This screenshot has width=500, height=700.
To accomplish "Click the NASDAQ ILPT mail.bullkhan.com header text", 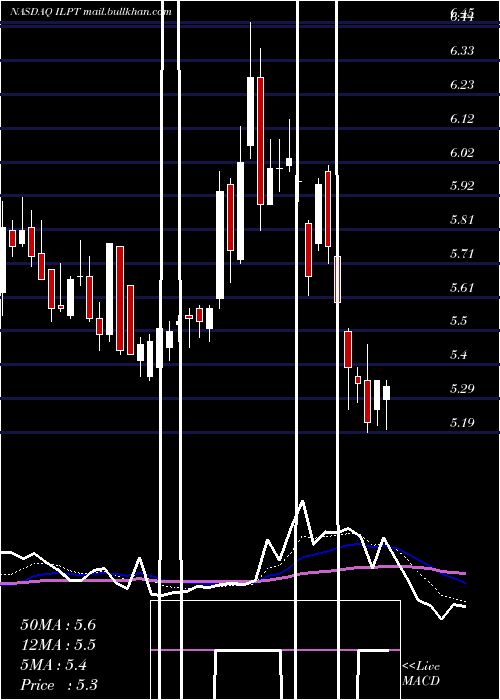I will point(91,12).
